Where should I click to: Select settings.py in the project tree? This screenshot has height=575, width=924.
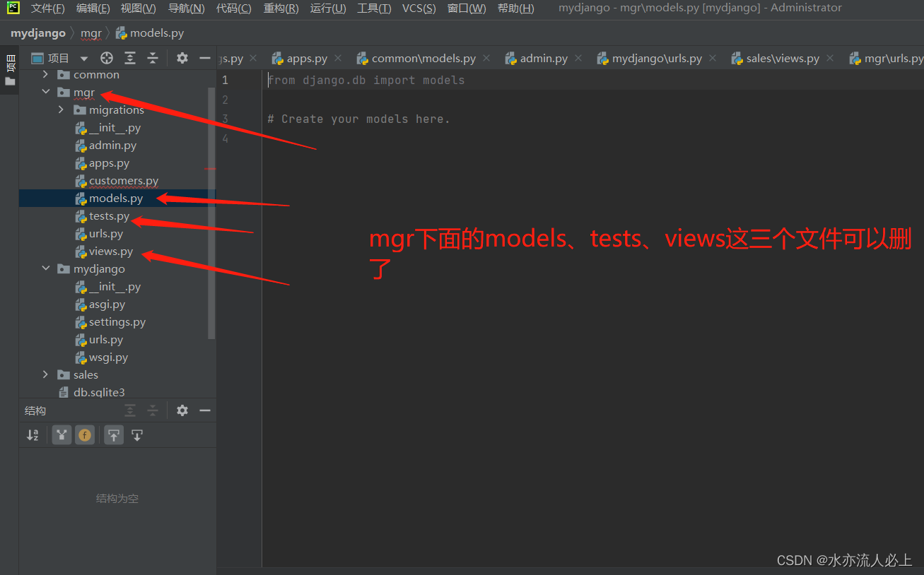(x=117, y=322)
